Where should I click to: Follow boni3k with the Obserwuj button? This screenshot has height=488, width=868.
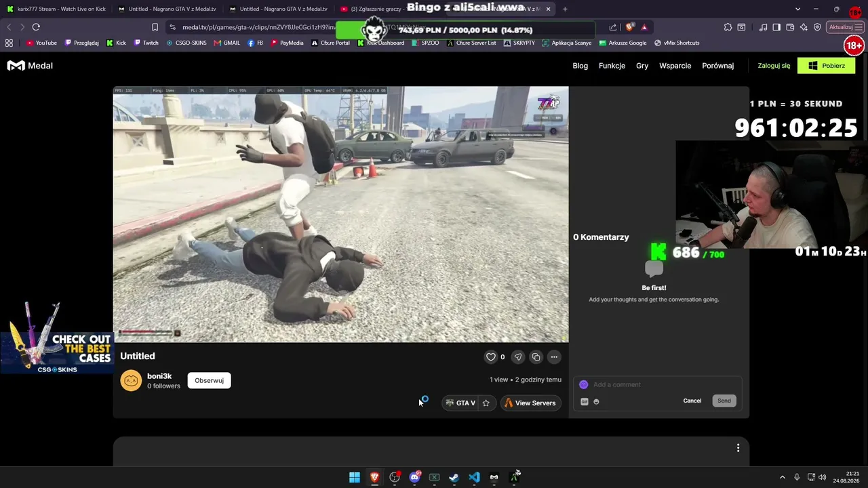click(209, 381)
